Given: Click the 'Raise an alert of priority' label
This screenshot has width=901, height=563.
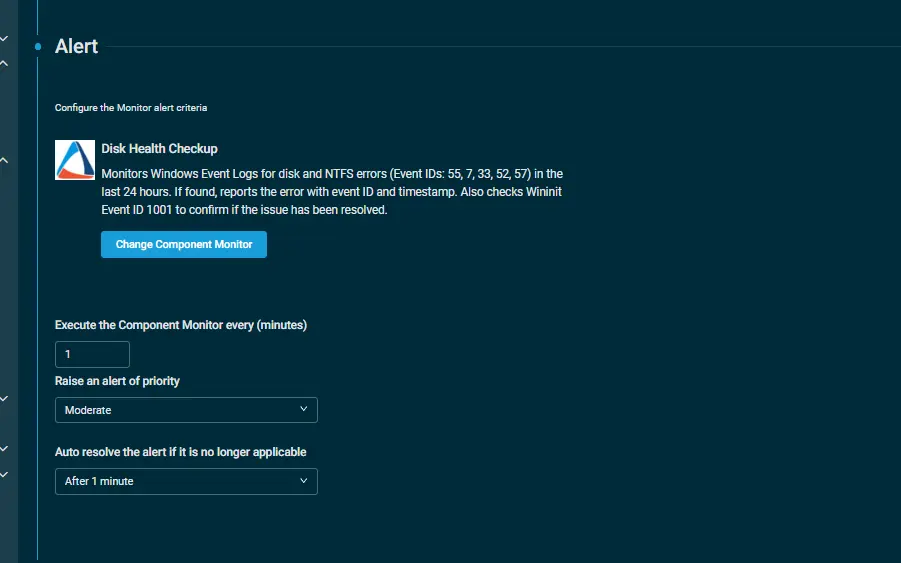Looking at the screenshot, I should click(117, 381).
